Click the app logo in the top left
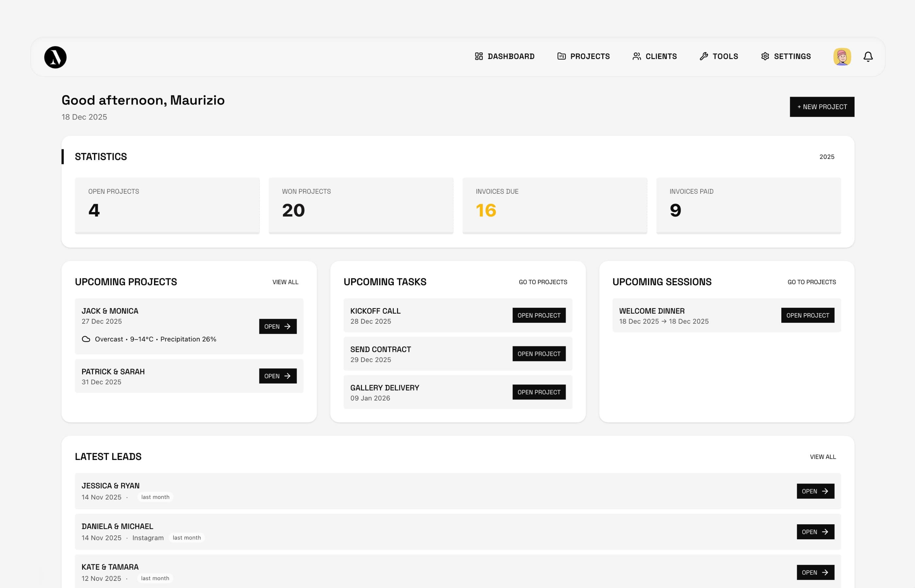Image resolution: width=915 pixels, height=588 pixels. [x=55, y=57]
